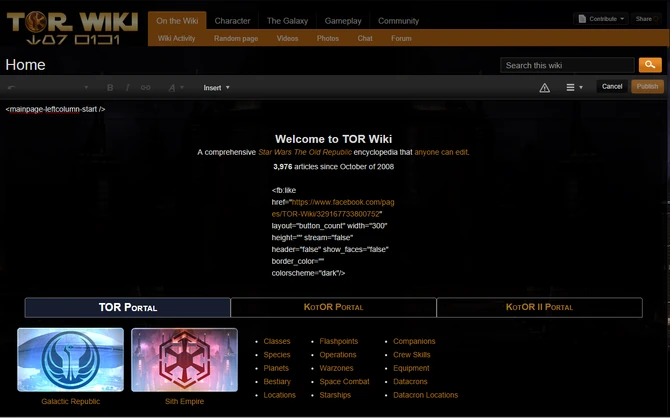Click the insert link chain icon
This screenshot has height=418, width=670.
click(146, 87)
